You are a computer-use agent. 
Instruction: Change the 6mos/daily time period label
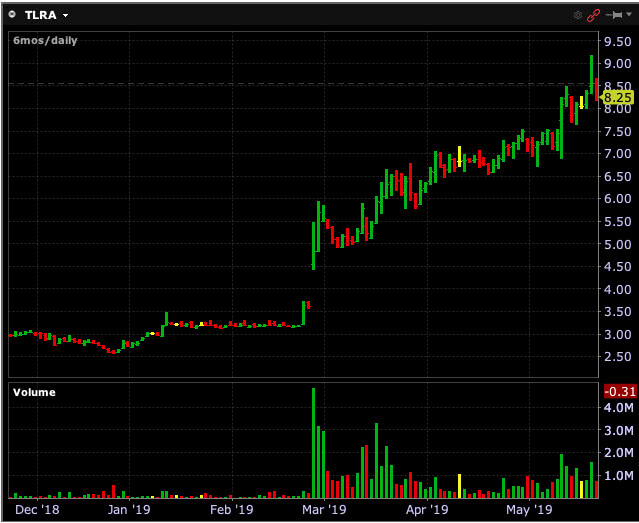pyautogui.click(x=45, y=40)
